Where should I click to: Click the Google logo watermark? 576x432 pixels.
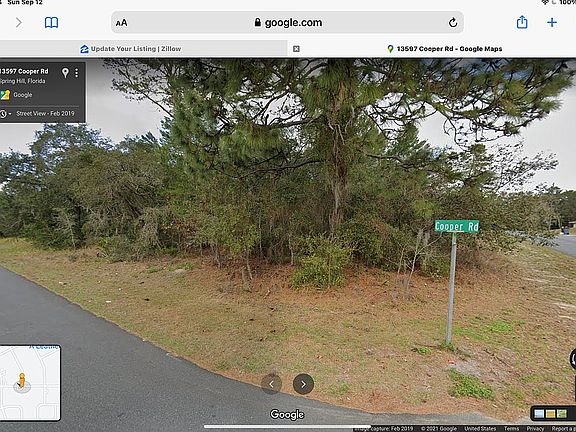pyautogui.click(x=287, y=415)
